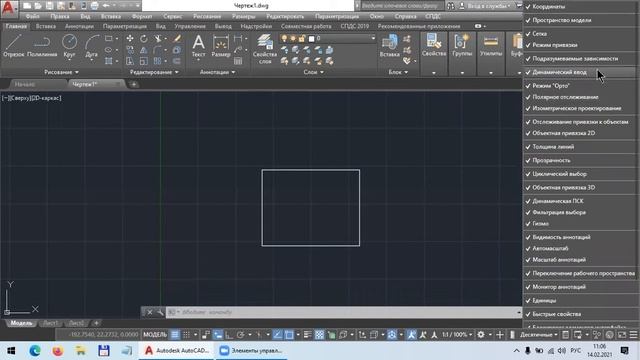Click the keyword search field in title bar

pyautogui.click(x=402, y=6)
